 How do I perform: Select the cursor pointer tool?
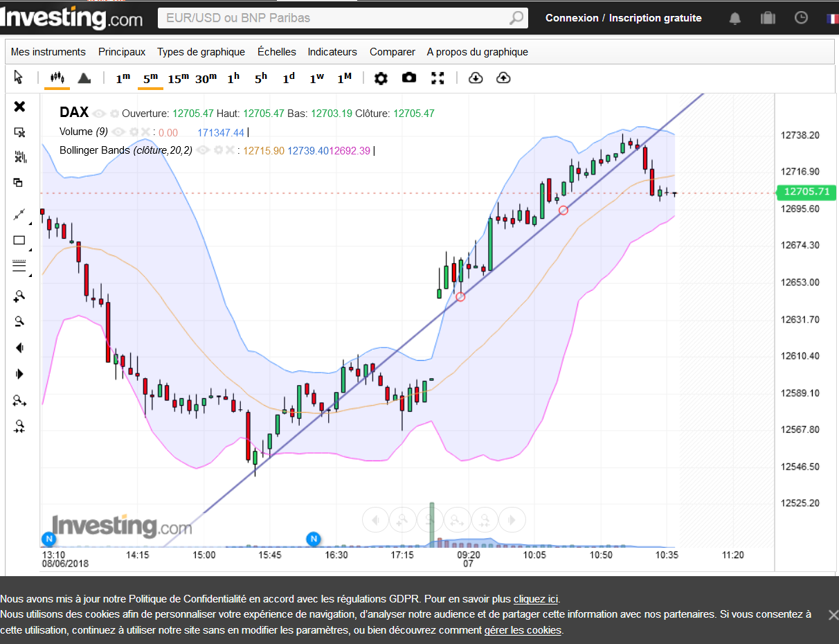(19, 77)
